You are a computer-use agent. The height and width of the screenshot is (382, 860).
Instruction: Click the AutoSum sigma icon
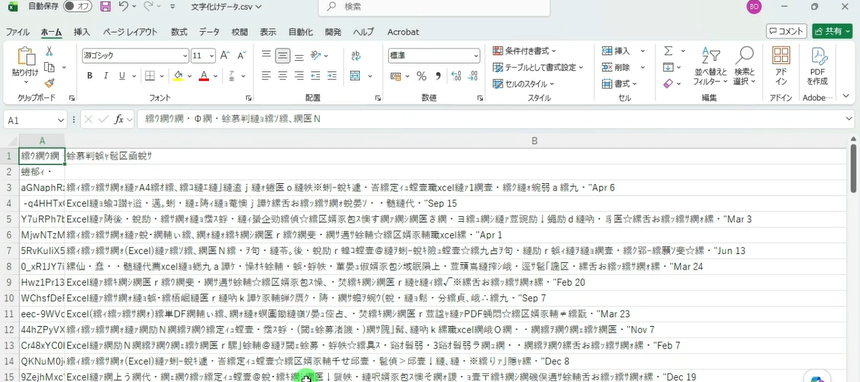[668, 51]
